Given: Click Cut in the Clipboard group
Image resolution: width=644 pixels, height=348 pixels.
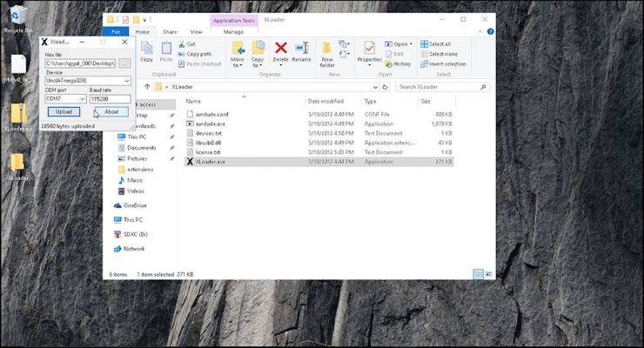Looking at the screenshot, I should (x=187, y=43).
